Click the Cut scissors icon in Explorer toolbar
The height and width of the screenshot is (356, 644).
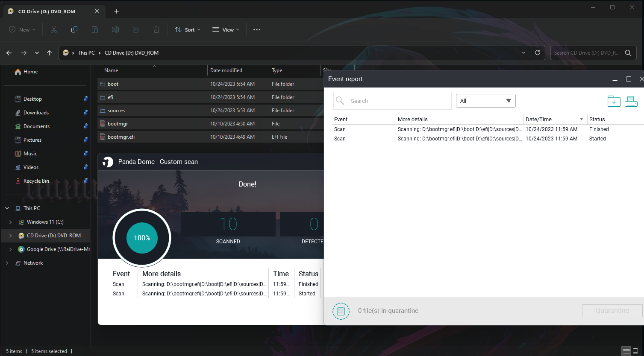point(53,29)
